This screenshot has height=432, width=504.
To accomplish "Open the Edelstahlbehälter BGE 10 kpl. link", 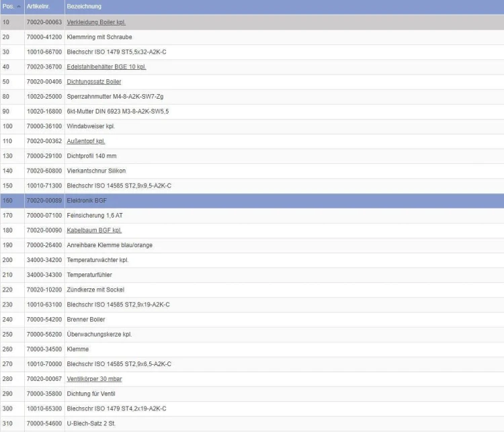I will [x=106, y=67].
